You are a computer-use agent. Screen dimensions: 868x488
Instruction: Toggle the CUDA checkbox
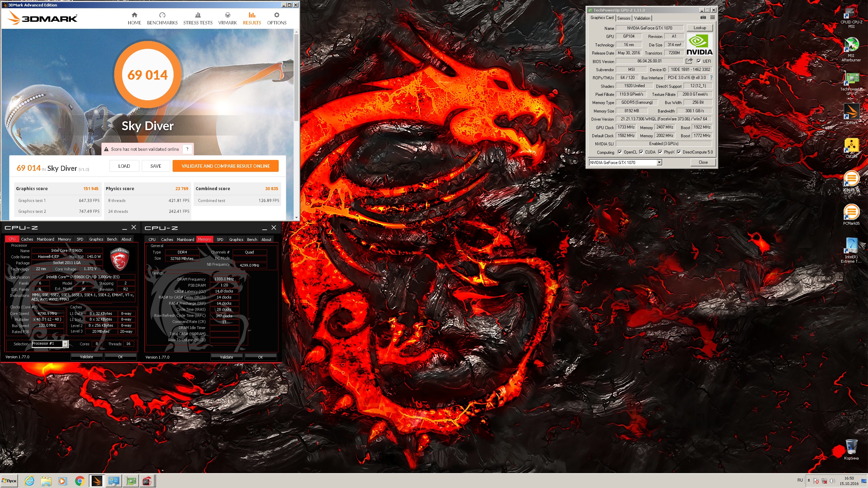[x=641, y=152]
